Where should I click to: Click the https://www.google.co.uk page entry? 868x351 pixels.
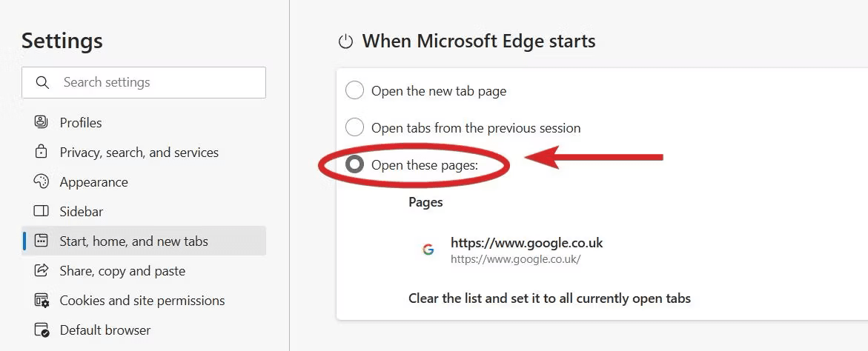[526, 250]
